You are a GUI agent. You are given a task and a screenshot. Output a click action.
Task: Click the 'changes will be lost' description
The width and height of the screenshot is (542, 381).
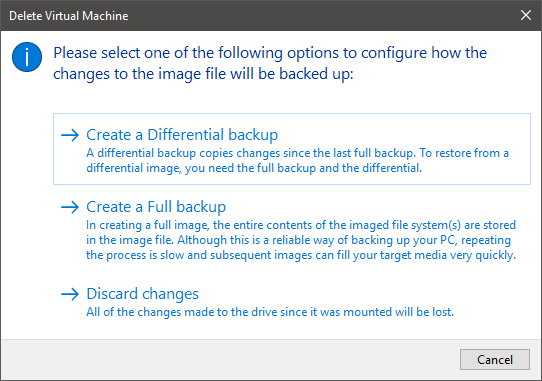point(270,312)
